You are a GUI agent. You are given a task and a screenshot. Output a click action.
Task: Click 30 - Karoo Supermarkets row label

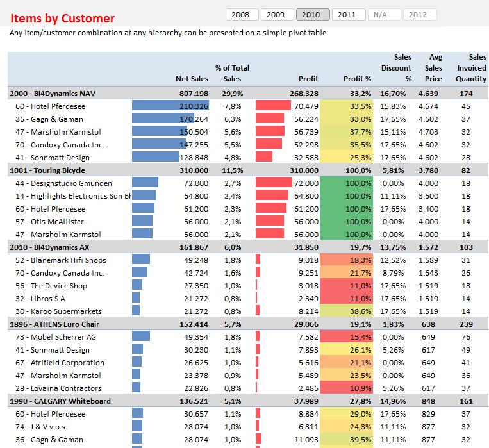click(58, 311)
